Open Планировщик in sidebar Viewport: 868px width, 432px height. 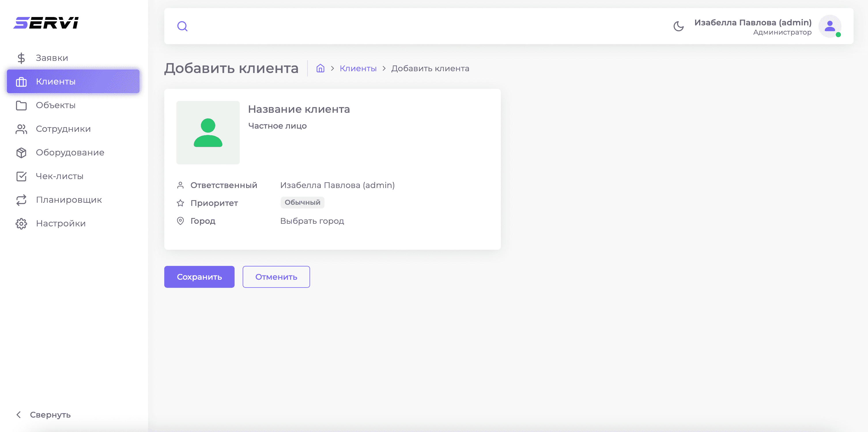(x=69, y=200)
